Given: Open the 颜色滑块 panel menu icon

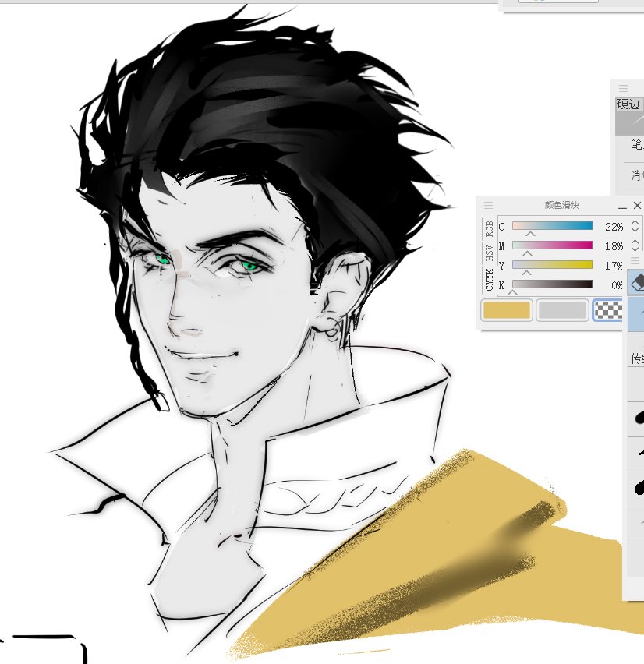Looking at the screenshot, I should coord(489,206).
